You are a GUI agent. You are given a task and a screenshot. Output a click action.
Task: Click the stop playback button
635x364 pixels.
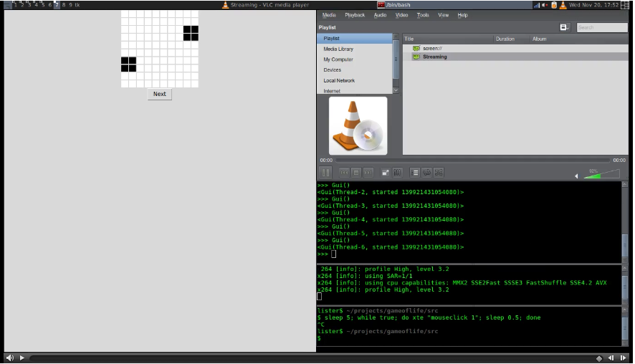click(355, 173)
